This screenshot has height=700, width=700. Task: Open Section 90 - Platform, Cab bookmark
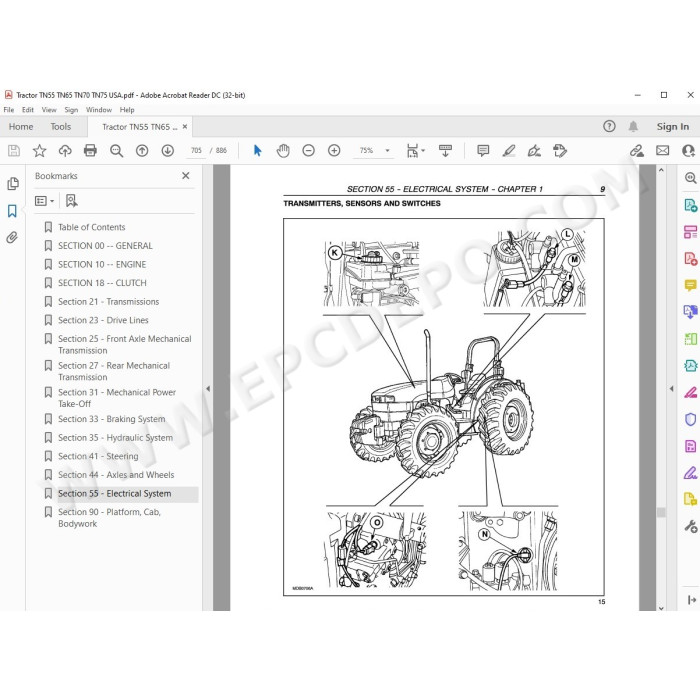click(x=109, y=518)
